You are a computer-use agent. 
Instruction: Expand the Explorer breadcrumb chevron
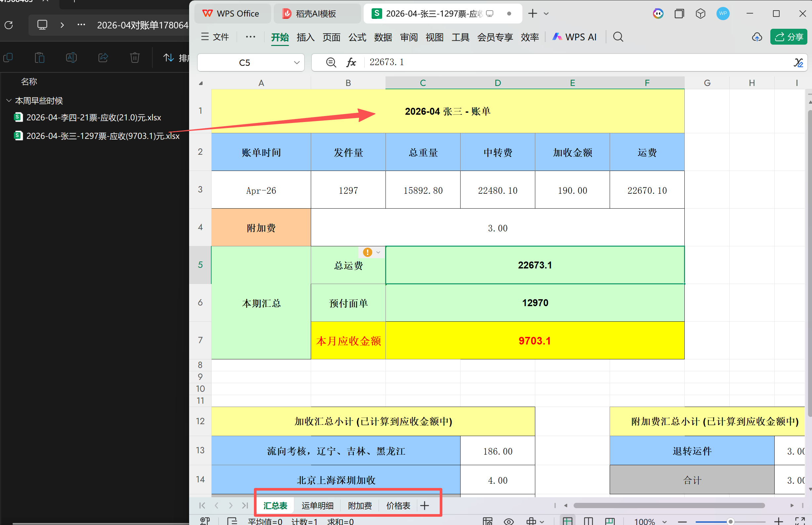tap(62, 25)
